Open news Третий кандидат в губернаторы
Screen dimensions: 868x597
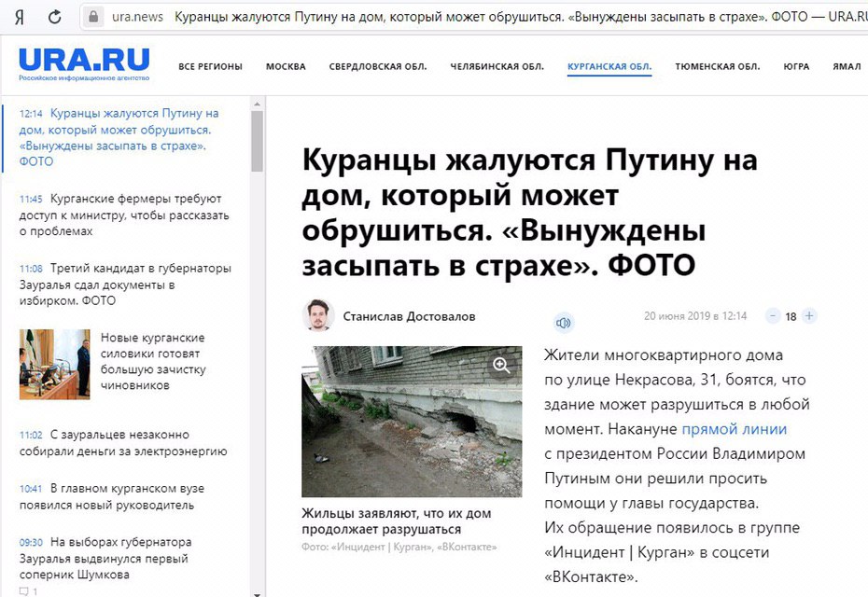pos(126,285)
